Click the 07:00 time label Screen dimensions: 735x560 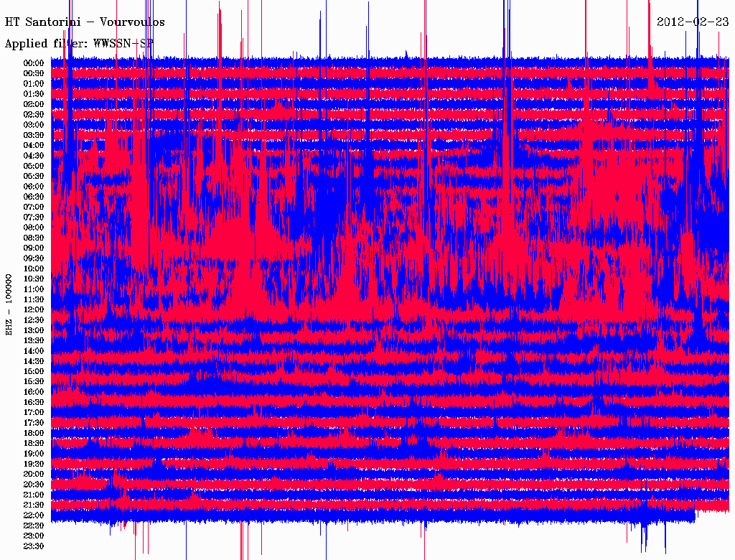34,207
